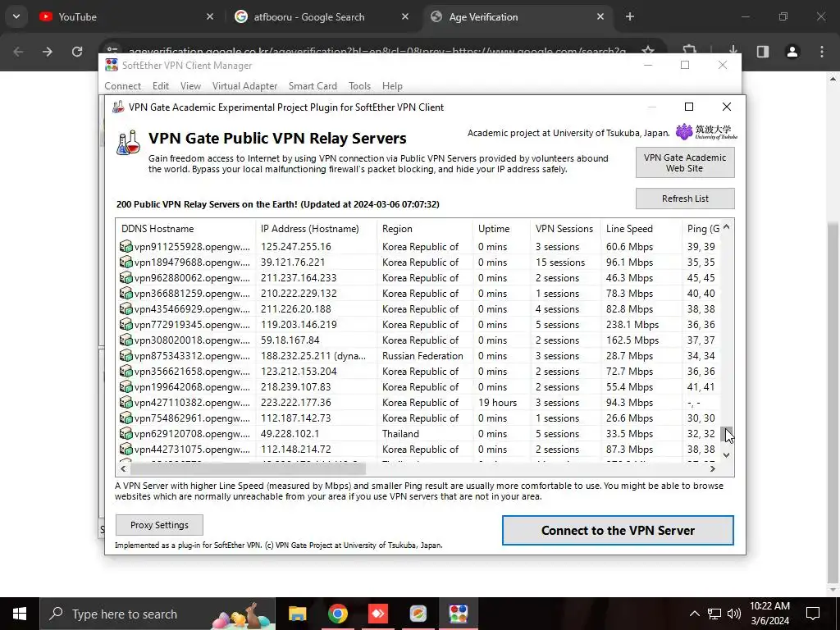Select IP address 188.232.25.211 cell
Image resolution: width=840 pixels, height=630 pixels.
313,356
